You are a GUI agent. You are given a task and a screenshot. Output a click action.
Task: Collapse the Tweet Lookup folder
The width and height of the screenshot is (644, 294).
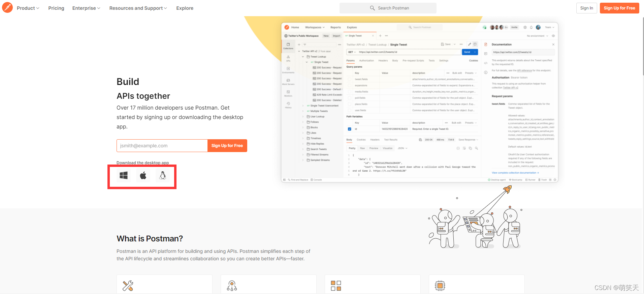(x=303, y=57)
